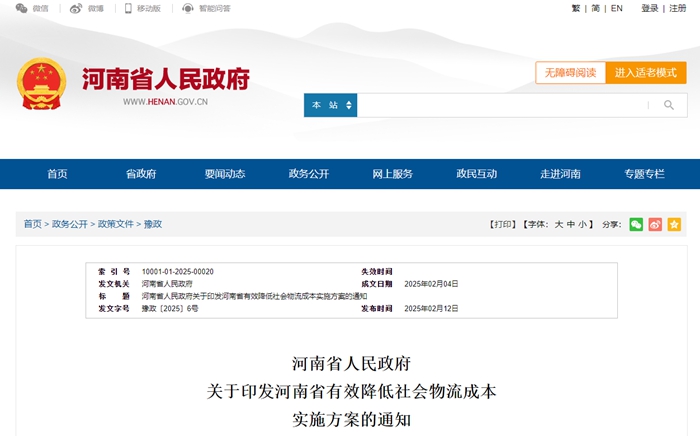
Task: Click into the search input field
Action: point(502,105)
